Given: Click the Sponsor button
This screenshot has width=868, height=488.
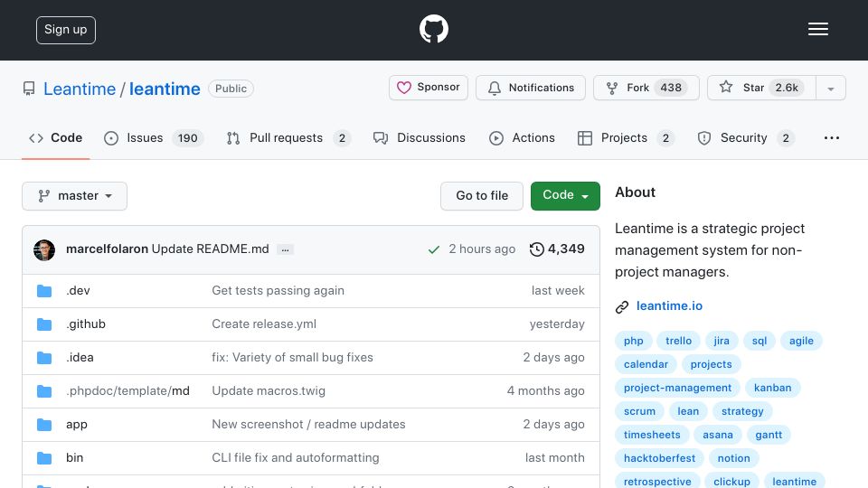Looking at the screenshot, I should pyautogui.click(x=429, y=88).
